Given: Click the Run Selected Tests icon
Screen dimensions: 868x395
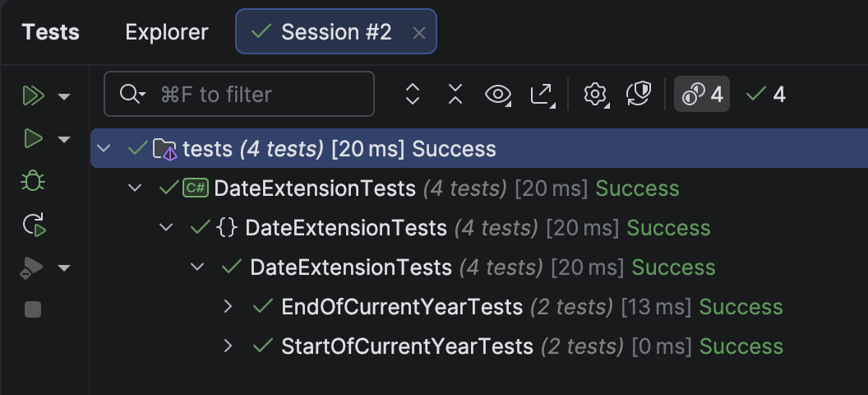Looking at the screenshot, I should [33, 138].
